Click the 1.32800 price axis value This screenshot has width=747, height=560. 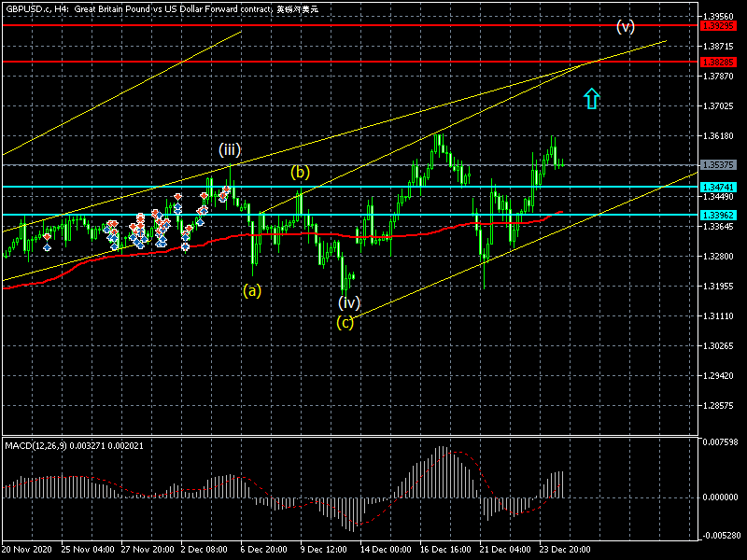click(x=718, y=256)
